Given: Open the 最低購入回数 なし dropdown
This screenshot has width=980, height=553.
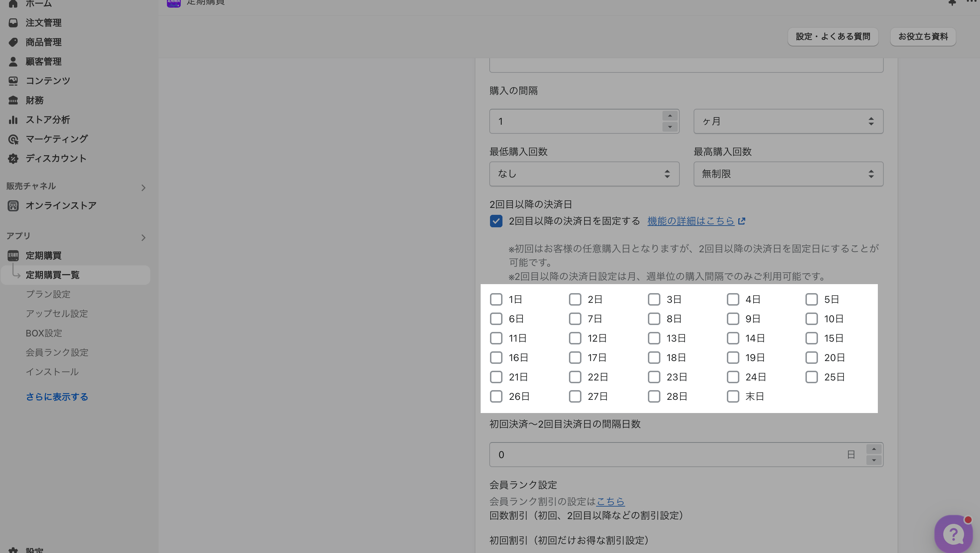Looking at the screenshot, I should click(x=584, y=174).
